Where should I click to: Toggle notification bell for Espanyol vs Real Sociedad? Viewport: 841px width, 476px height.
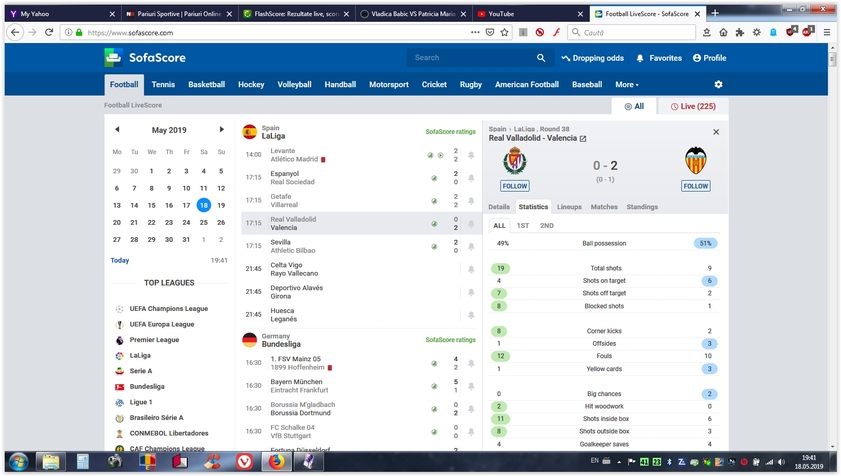pyautogui.click(x=471, y=178)
